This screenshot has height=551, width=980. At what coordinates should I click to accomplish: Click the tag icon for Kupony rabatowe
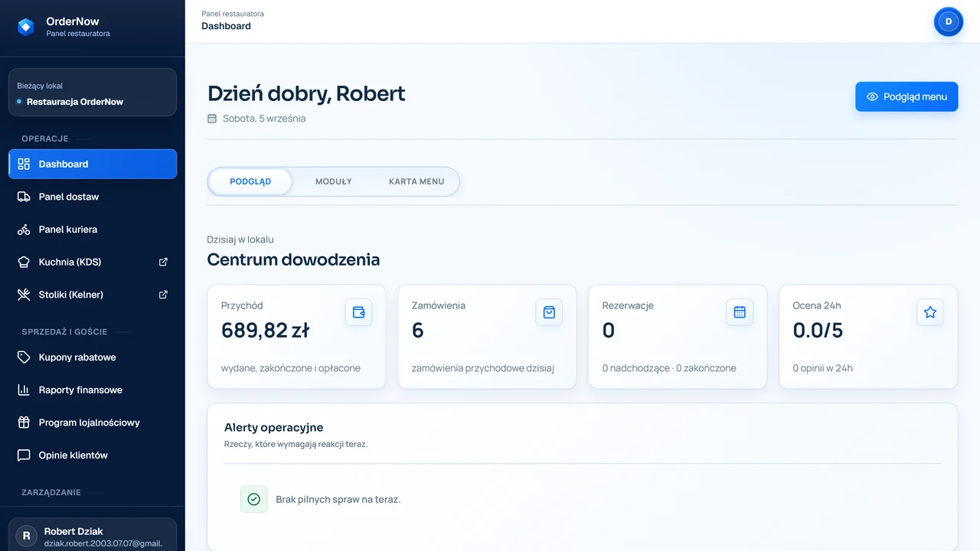[24, 357]
